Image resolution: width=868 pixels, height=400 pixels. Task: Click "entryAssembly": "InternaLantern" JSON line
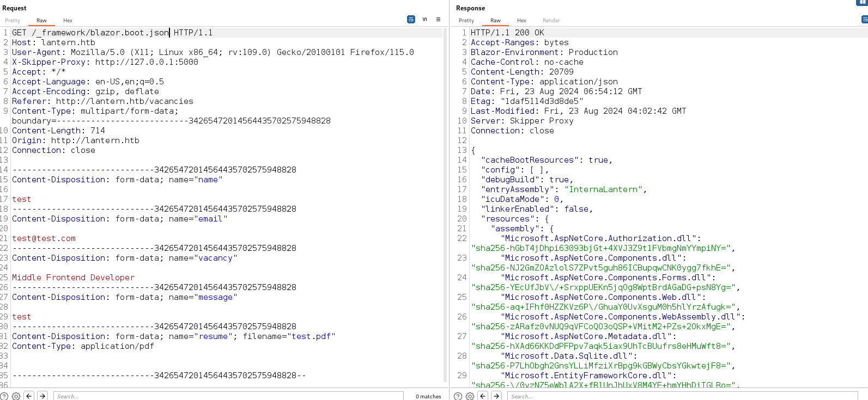(x=564, y=189)
